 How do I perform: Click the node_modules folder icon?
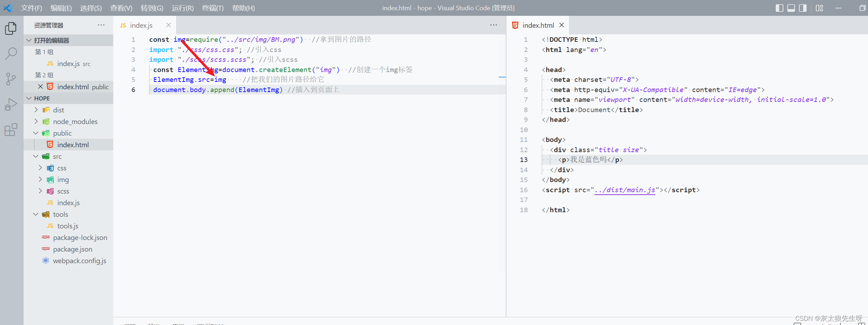coord(46,122)
